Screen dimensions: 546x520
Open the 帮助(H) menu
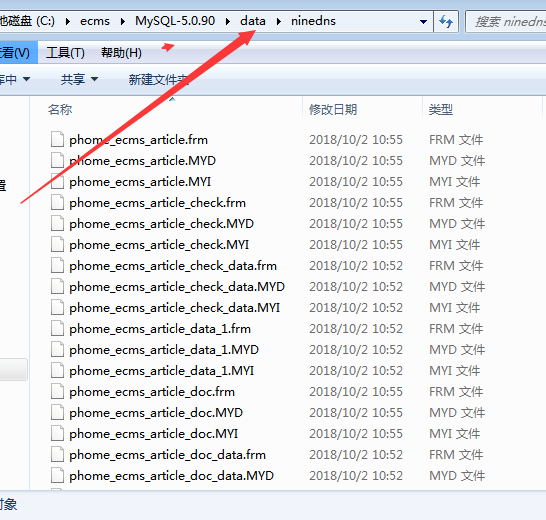121,53
